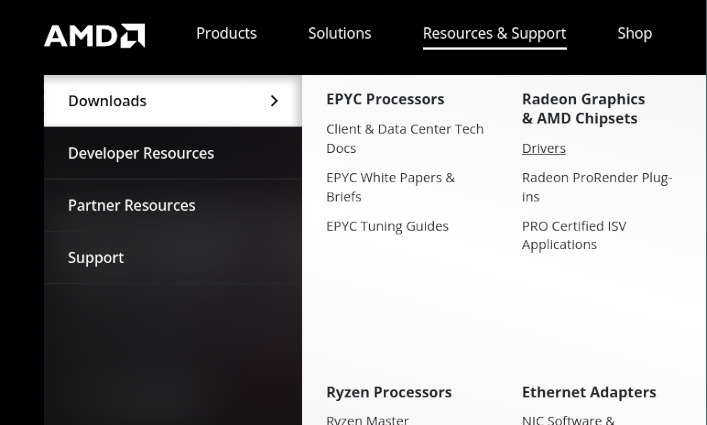Open the Support section
Image resolution: width=707 pixels, height=425 pixels.
click(173, 258)
